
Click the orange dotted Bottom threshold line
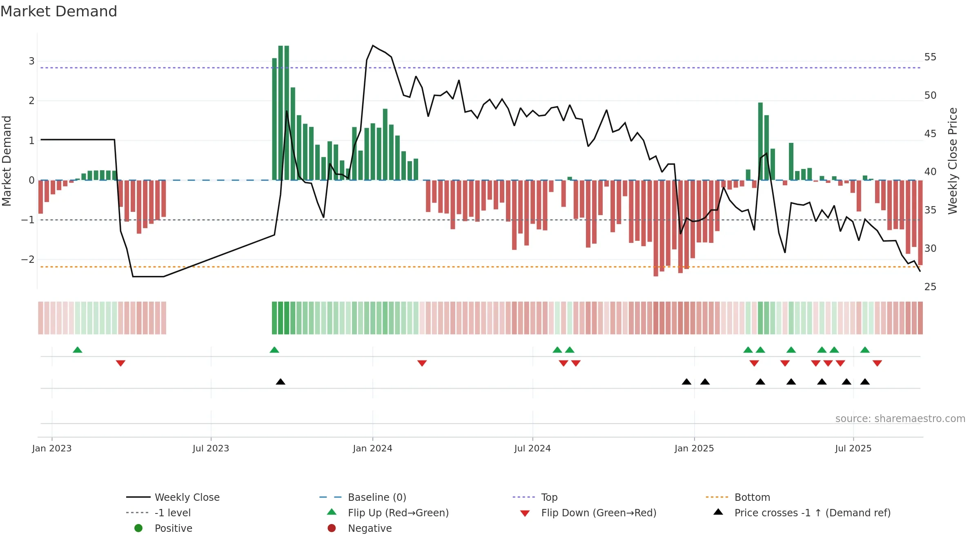[480, 267]
